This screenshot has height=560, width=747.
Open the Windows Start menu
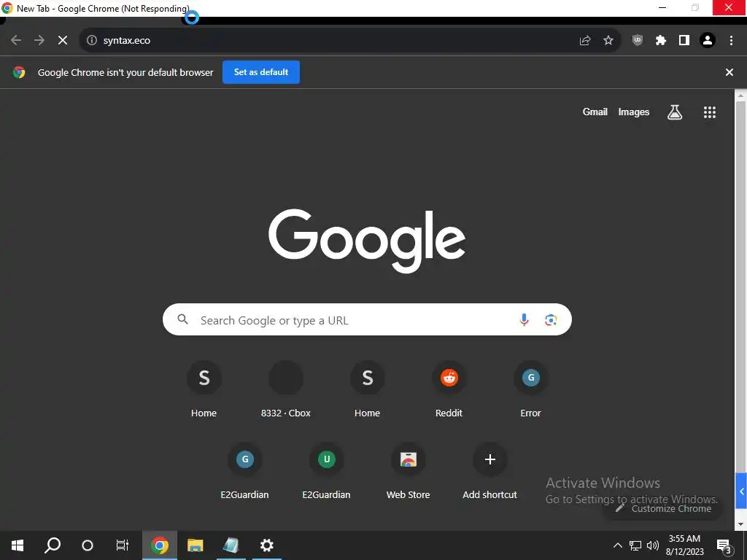pyautogui.click(x=18, y=545)
